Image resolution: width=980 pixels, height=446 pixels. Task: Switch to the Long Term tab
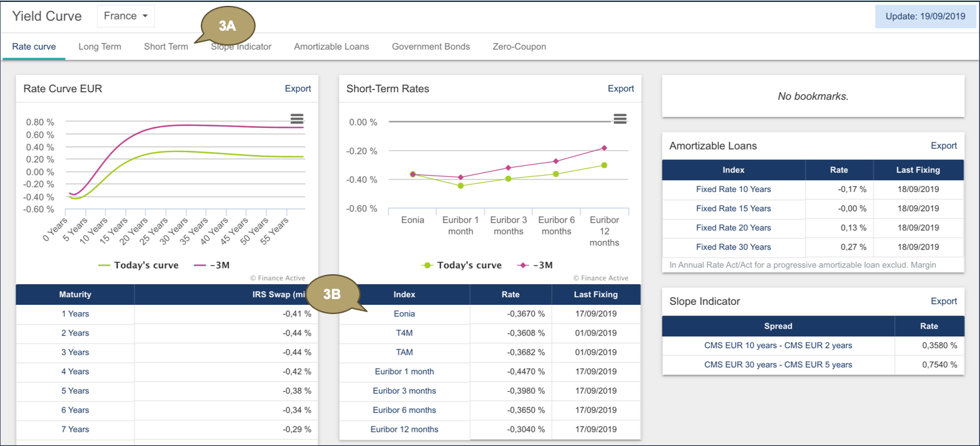100,46
